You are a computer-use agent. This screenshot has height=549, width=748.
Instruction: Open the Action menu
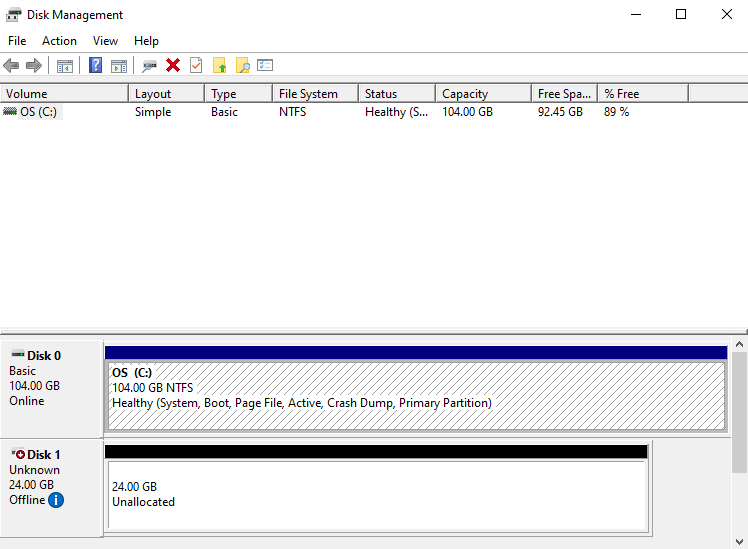[59, 41]
